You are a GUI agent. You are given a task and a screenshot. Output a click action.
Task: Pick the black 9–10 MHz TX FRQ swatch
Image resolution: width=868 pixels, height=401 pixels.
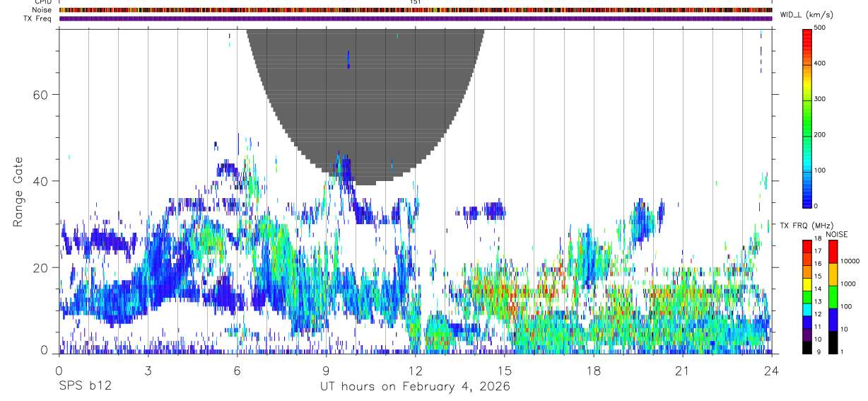click(807, 347)
